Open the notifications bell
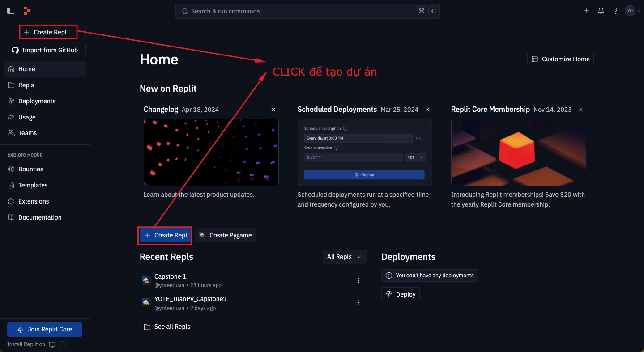 point(601,11)
